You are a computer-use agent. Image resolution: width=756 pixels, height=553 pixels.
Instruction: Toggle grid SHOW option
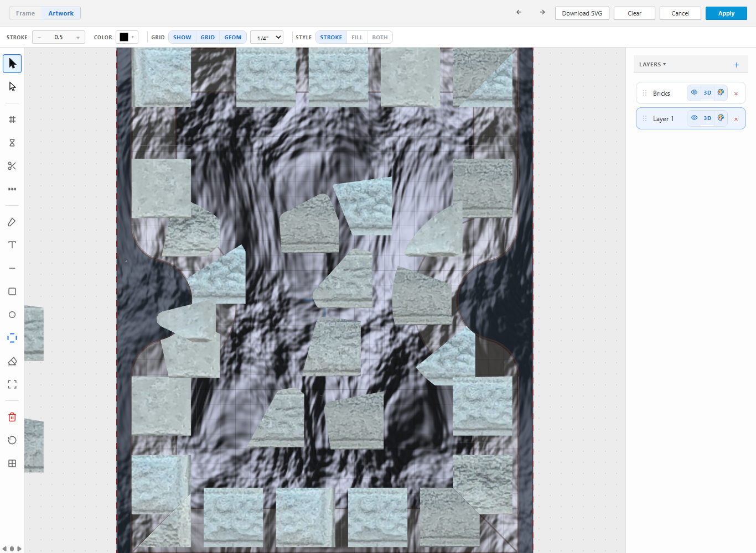pos(182,37)
